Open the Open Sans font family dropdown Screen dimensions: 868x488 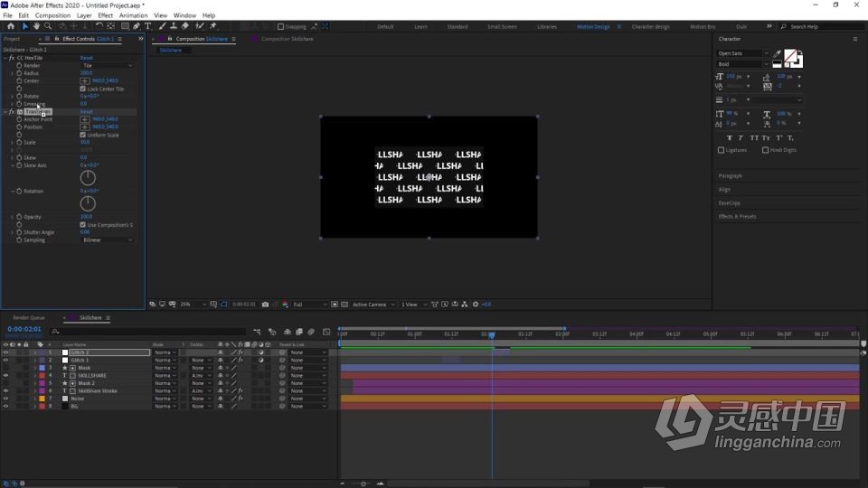coord(742,53)
